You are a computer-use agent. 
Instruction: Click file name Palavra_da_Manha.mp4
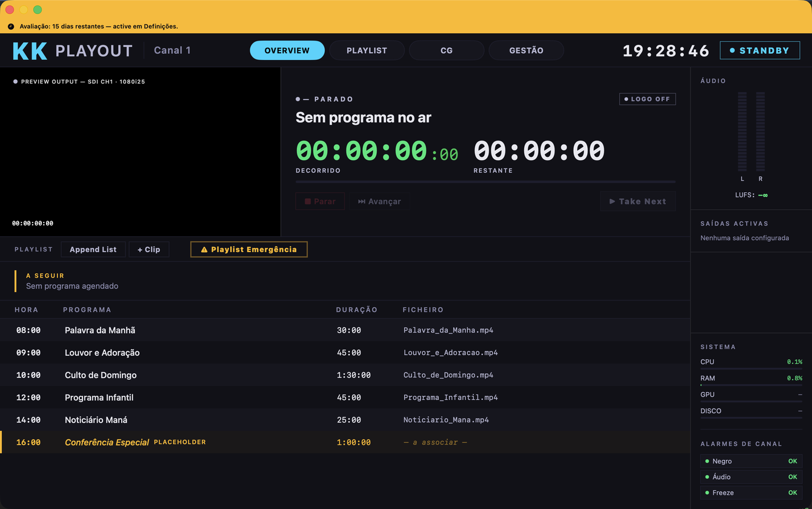pos(448,330)
